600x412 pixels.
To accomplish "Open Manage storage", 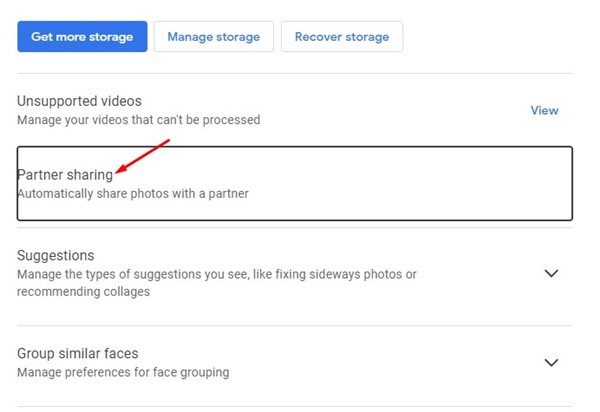I will click(214, 36).
